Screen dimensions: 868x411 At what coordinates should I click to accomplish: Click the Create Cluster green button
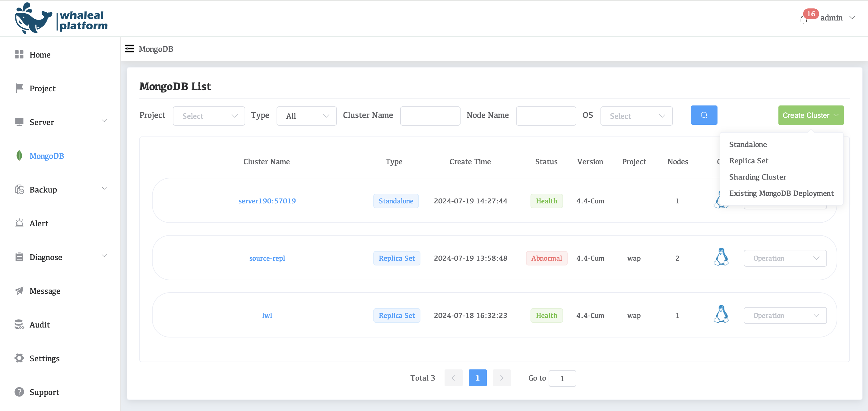coord(810,115)
